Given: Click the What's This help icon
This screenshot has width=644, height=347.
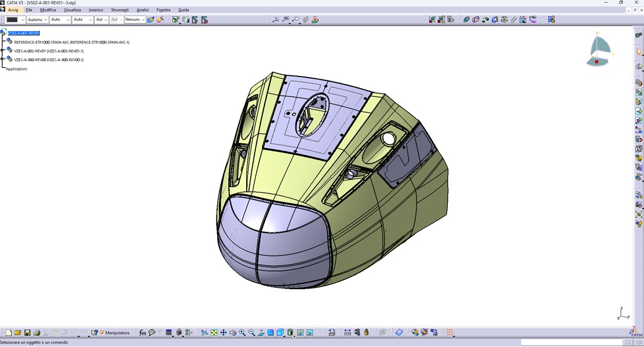Looking at the screenshot, I should (94, 333).
